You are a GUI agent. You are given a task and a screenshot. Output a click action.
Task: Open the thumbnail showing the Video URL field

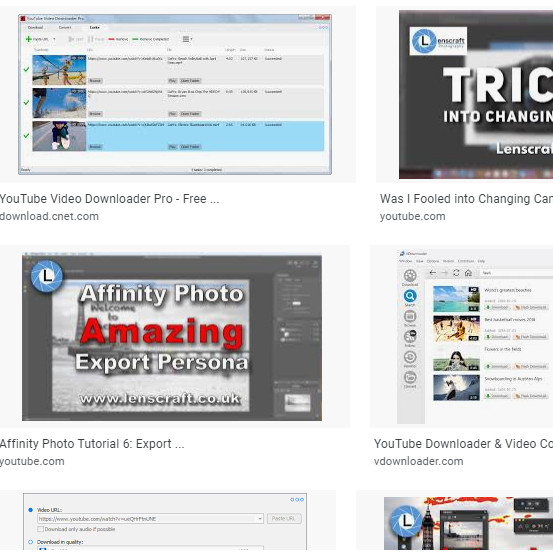tap(165, 522)
